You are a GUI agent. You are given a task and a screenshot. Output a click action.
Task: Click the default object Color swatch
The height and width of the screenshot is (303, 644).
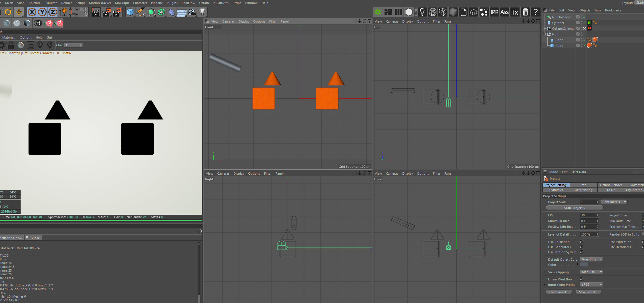tap(584, 265)
